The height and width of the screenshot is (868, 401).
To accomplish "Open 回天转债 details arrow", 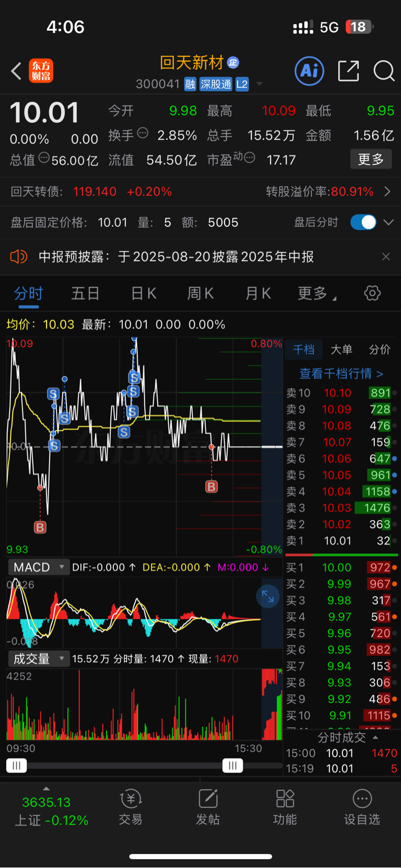I will pos(387,192).
